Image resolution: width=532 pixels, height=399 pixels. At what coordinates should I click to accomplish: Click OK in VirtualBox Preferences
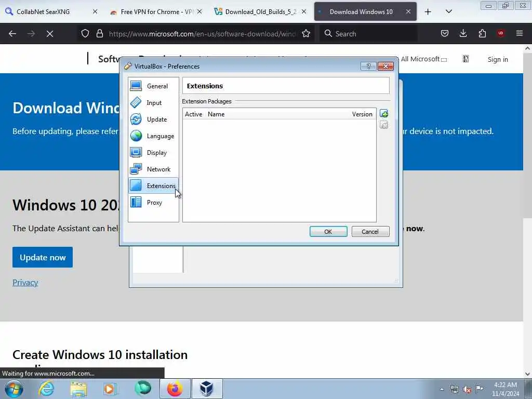[x=328, y=231]
